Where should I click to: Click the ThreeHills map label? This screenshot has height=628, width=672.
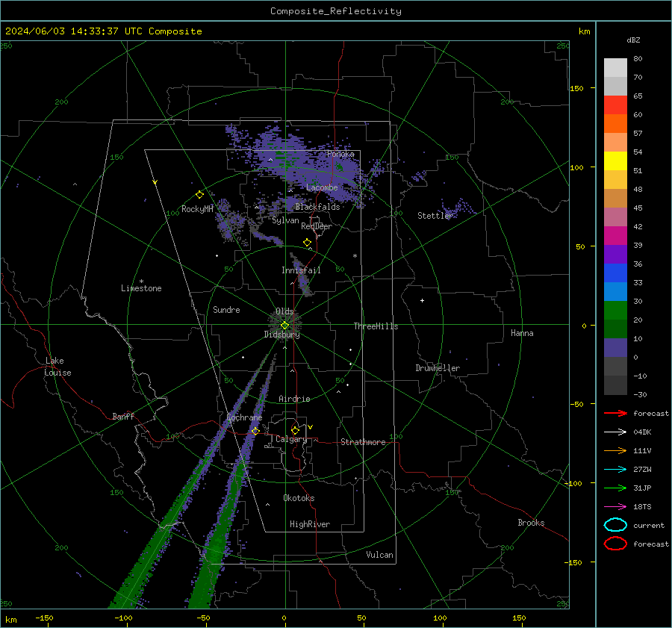(376, 326)
